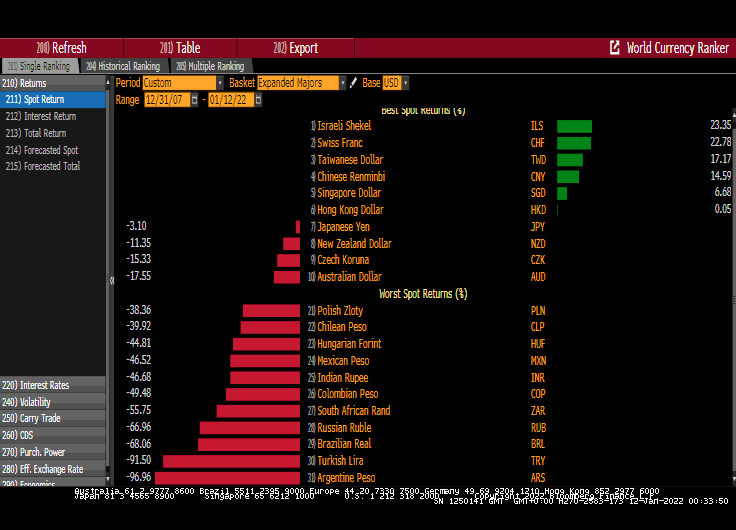Click the Chilean Peso row label
736x530 pixels.
342,327
